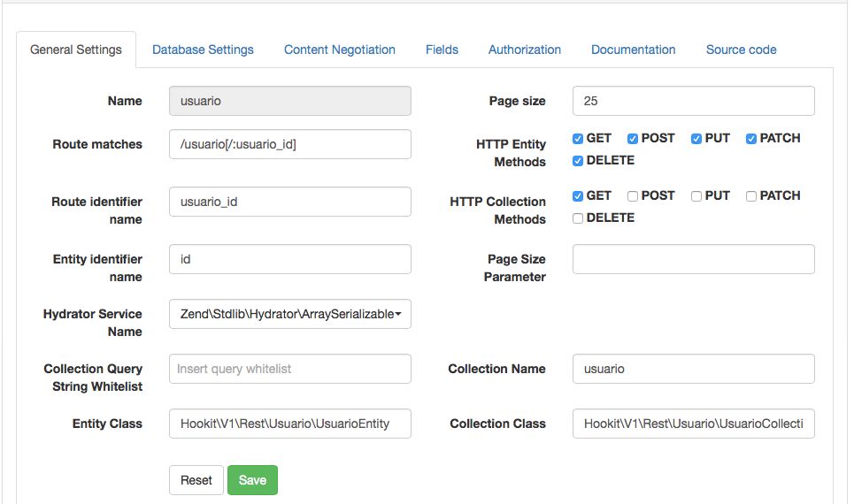Screen dimensions: 854x504
Task: Enable POST for HTTP Collection Methods
Action: pos(633,196)
